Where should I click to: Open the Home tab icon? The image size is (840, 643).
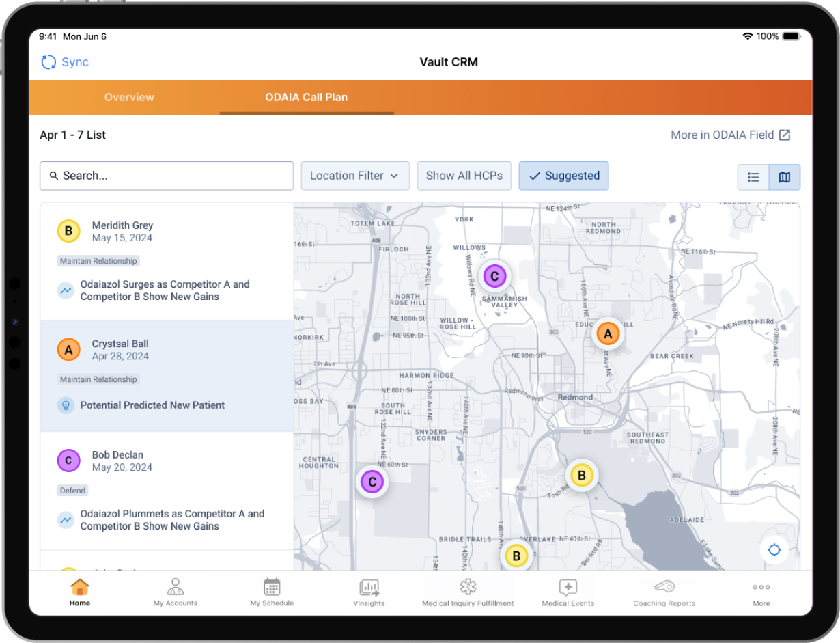80,587
